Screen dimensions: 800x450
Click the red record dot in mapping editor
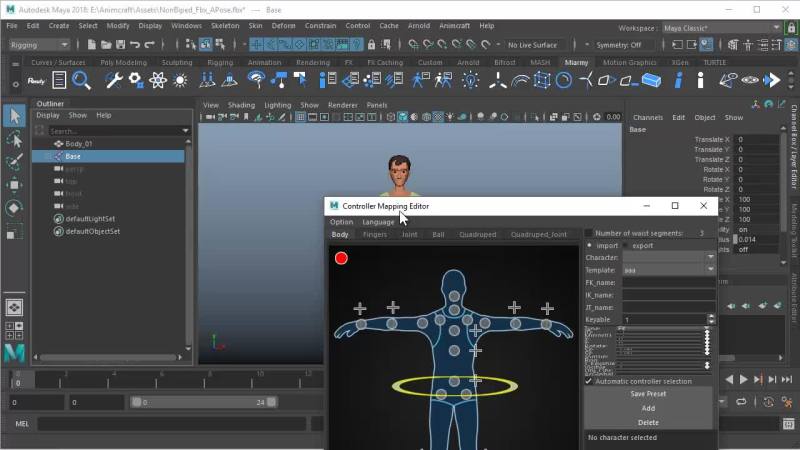(x=341, y=258)
